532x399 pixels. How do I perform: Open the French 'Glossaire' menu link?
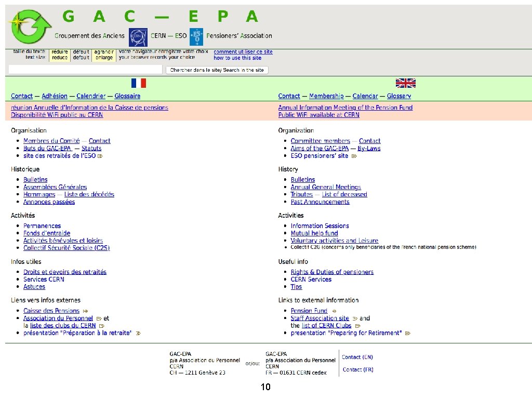[127, 96]
